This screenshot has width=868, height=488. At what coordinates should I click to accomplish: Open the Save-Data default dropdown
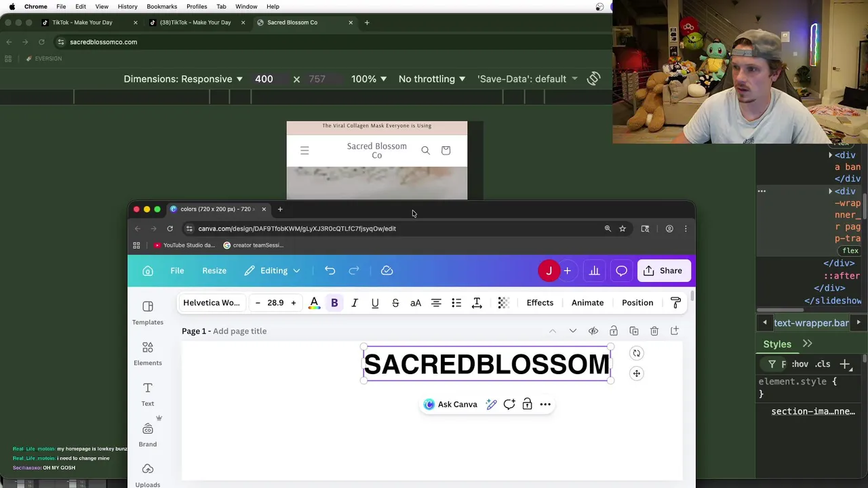tap(528, 79)
